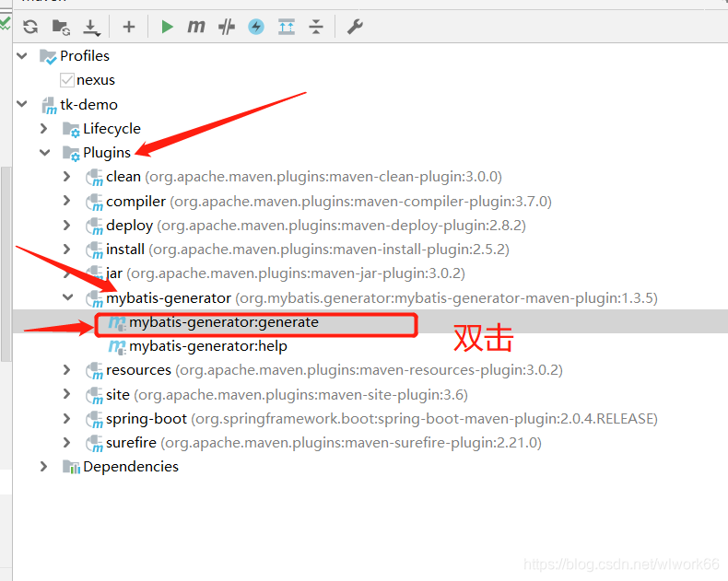Expand the spring-boot plugin node
Image resolution: width=728 pixels, height=581 pixels.
point(67,419)
